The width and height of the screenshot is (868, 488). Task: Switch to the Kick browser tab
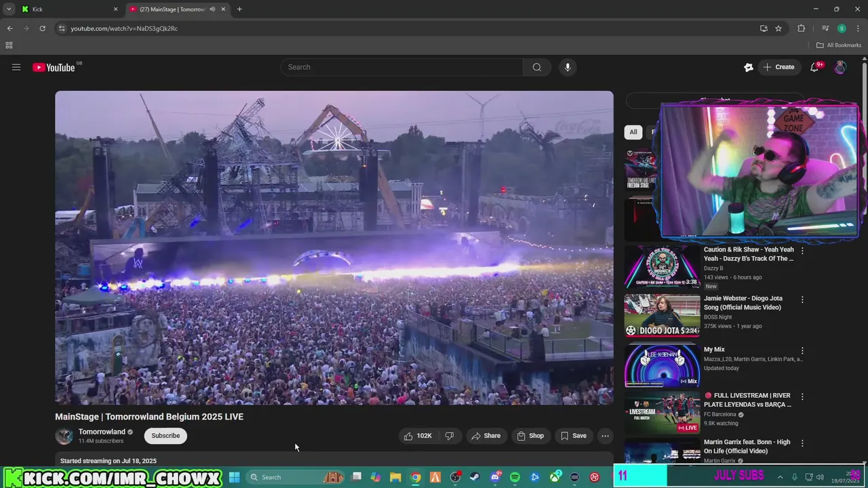[x=68, y=9]
